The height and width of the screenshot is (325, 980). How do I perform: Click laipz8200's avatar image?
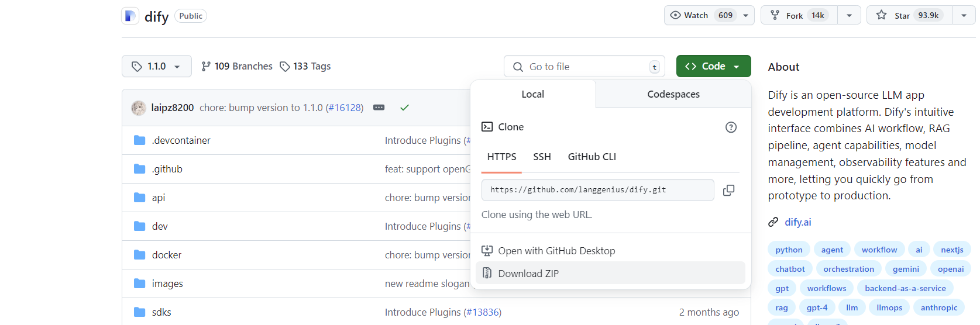(139, 108)
